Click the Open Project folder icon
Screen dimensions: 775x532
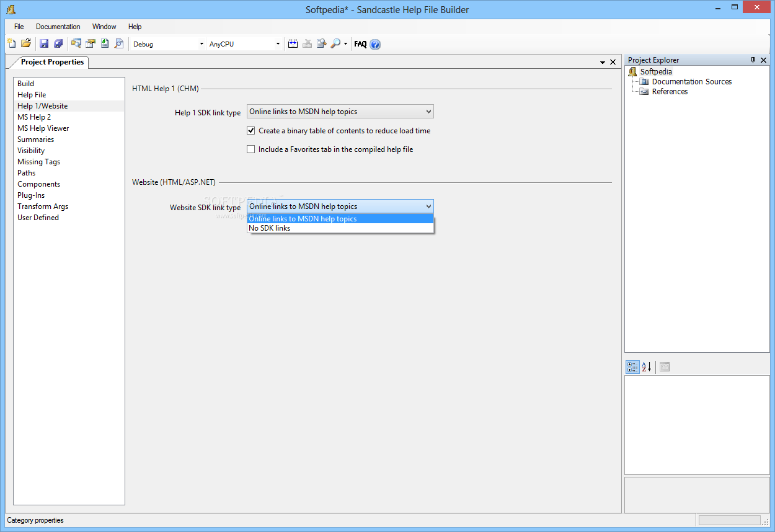click(26, 43)
